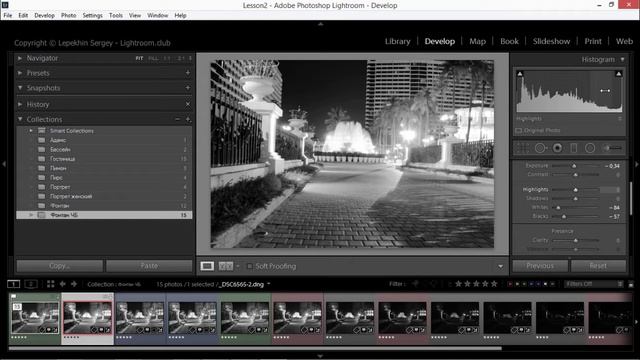The image size is (640, 360).
Task: Add a new collection with plus icon
Action: (x=188, y=119)
